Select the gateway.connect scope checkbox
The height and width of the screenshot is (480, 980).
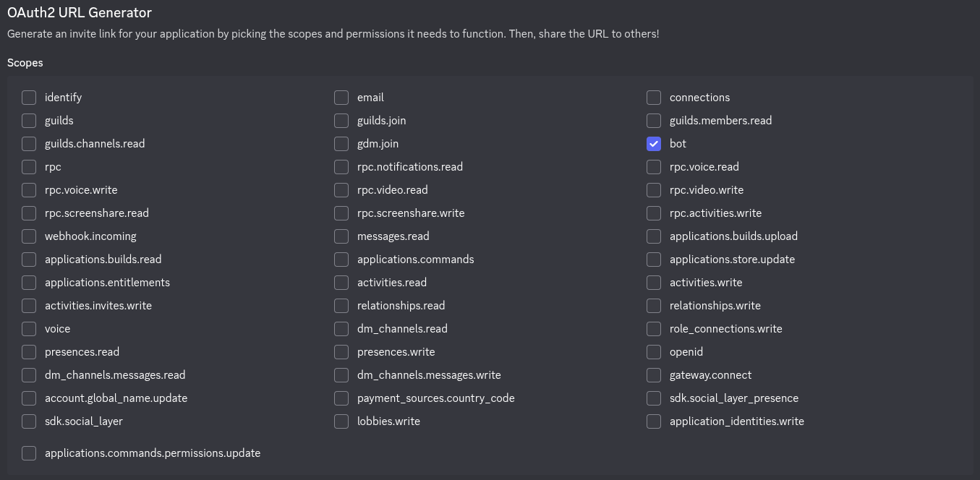pos(654,375)
